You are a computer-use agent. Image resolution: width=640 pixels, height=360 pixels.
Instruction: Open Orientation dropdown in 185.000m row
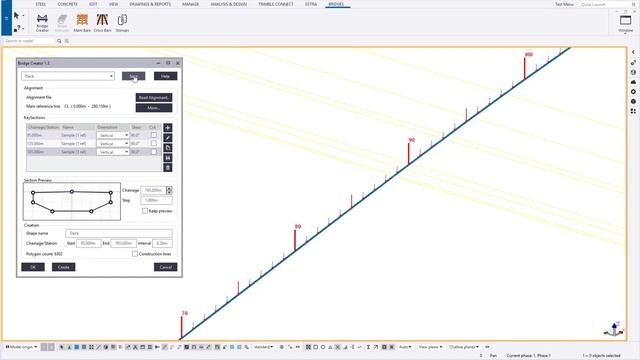pyautogui.click(x=113, y=152)
